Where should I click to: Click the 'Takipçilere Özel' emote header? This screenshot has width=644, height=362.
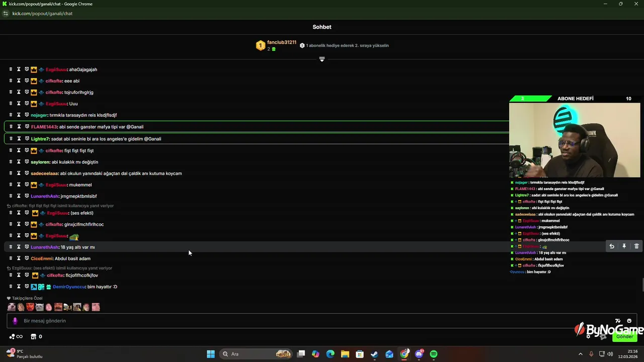(x=25, y=298)
